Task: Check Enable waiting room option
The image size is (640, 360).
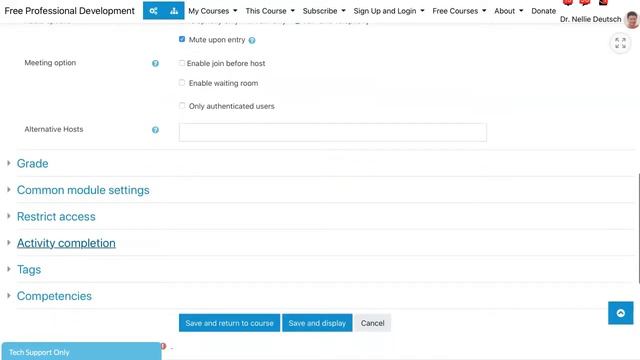Action: [182, 83]
